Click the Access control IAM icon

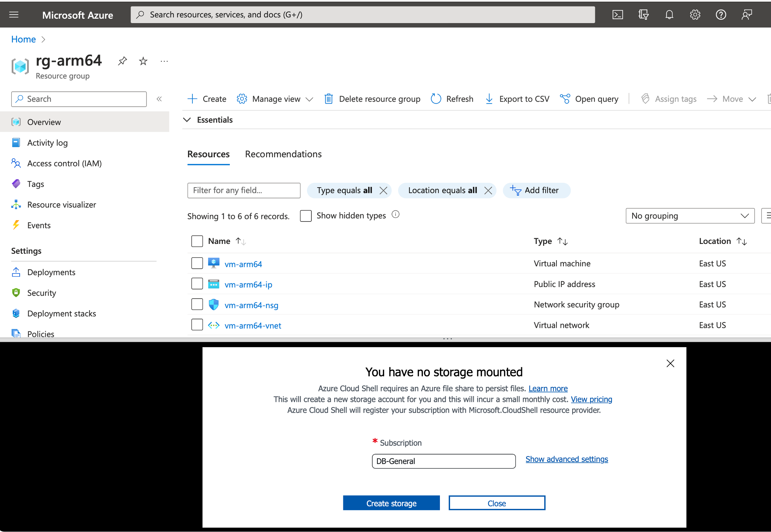coord(16,163)
